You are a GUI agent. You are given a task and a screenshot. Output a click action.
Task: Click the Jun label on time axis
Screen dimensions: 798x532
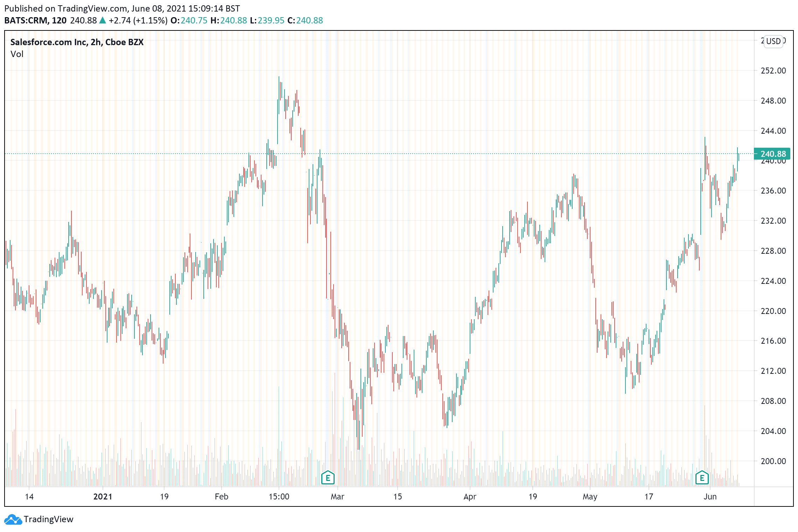pyautogui.click(x=710, y=497)
